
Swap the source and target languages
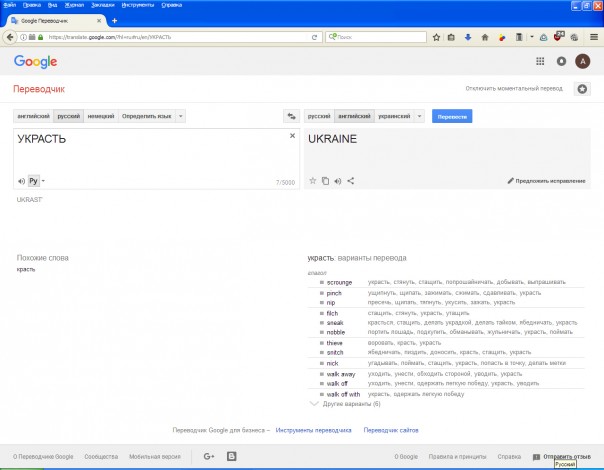(x=292, y=116)
